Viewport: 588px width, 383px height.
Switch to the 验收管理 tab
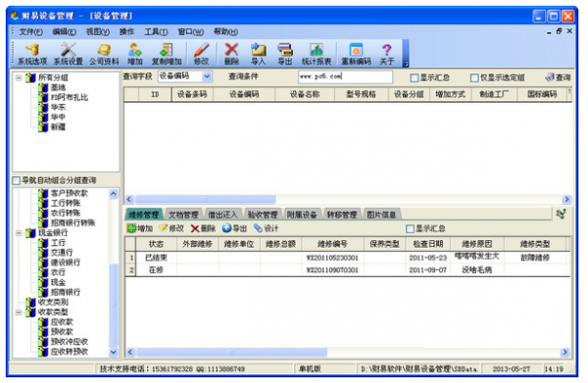pyautogui.click(x=263, y=215)
